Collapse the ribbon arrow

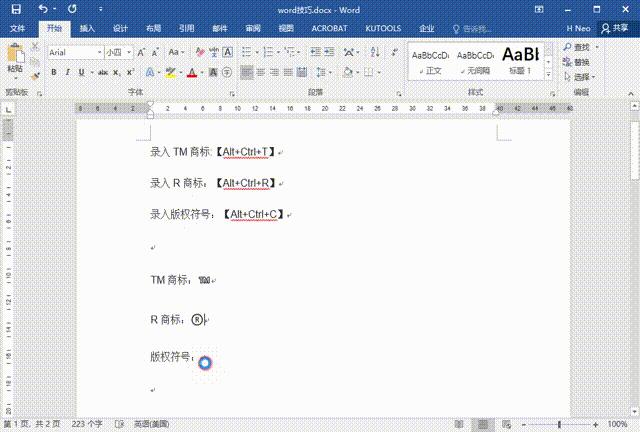coord(631,94)
